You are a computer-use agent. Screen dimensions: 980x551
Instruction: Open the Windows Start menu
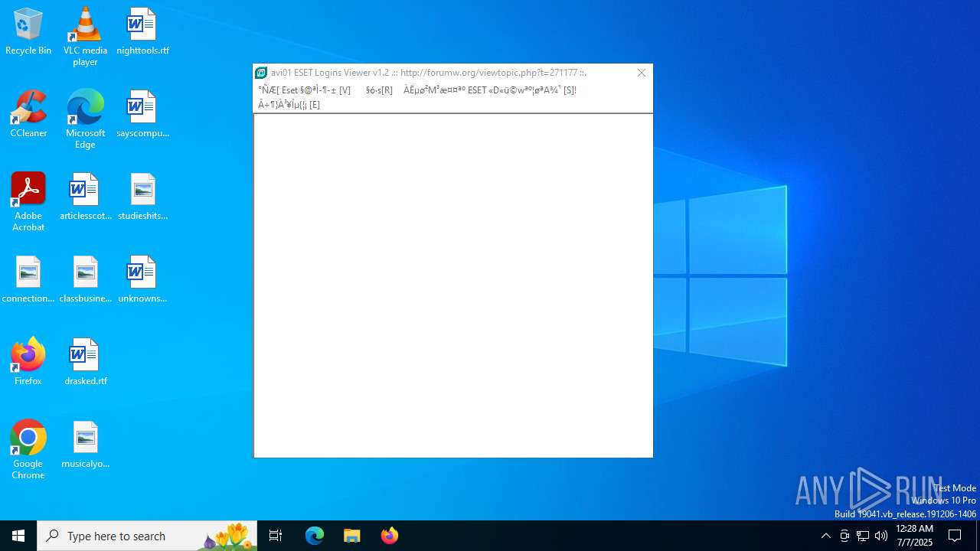tap(18, 536)
